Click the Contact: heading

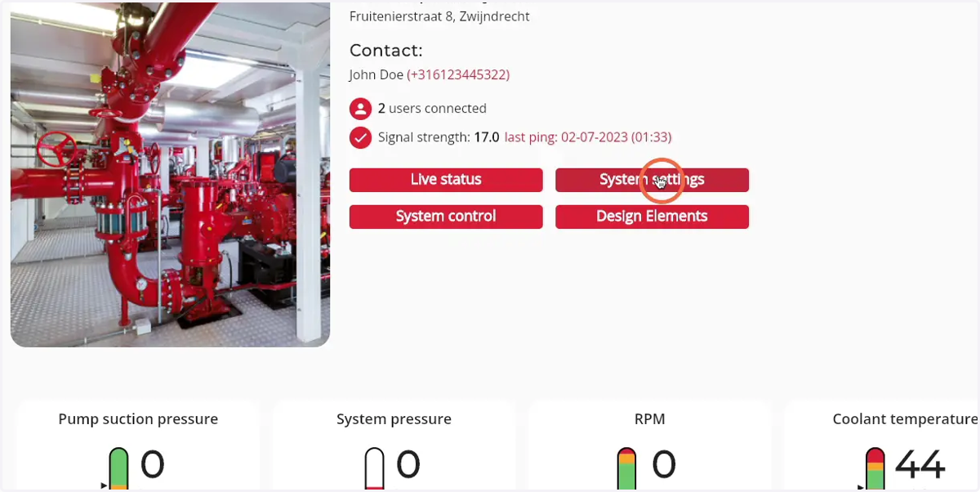[x=385, y=51]
